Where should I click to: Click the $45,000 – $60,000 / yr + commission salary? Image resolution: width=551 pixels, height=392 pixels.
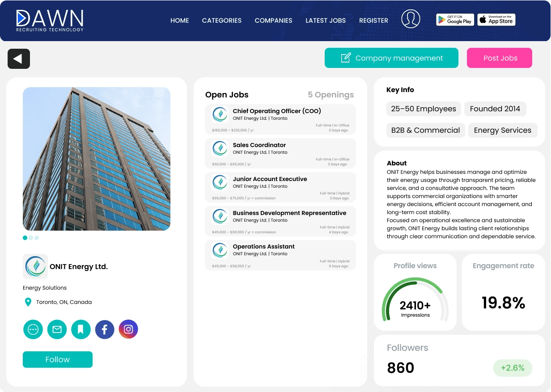(244, 232)
